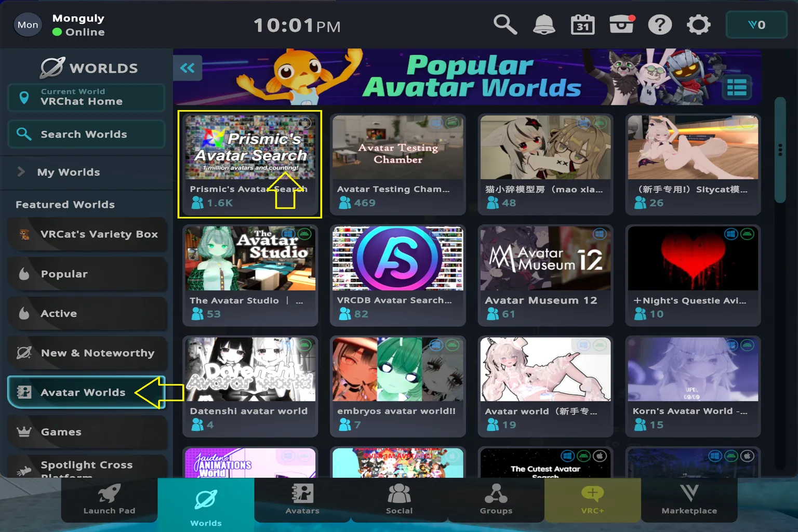Viewport: 798px width, 532px height.
Task: Click platform icons on Korn's Avatar World
Action: click(739, 344)
